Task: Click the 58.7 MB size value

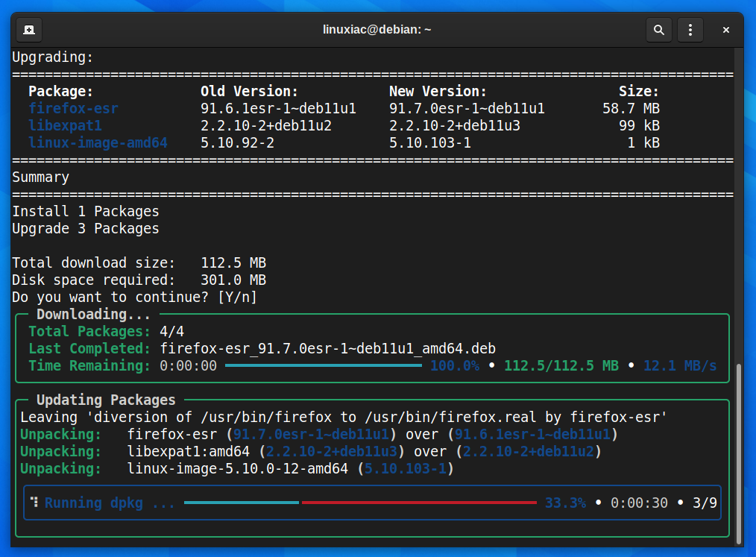Action: tap(631, 109)
